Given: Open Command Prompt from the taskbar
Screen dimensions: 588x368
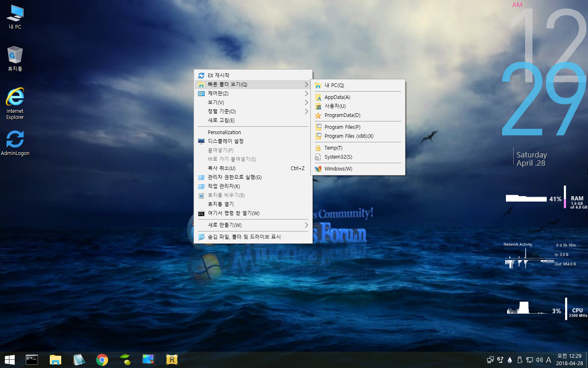Looking at the screenshot, I should 32,360.
